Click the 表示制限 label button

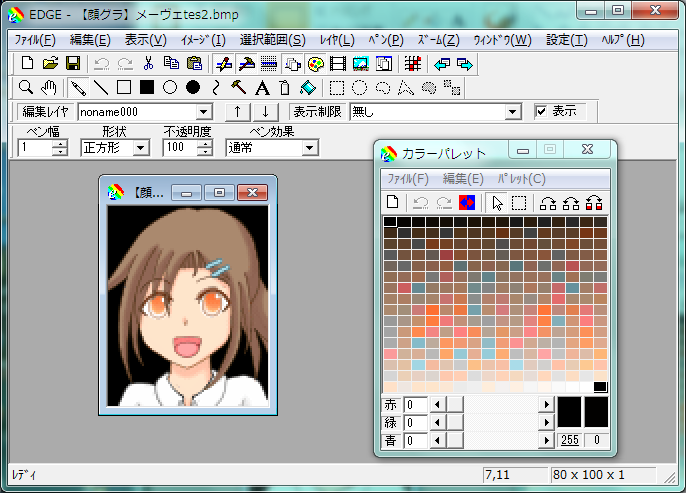[317, 112]
